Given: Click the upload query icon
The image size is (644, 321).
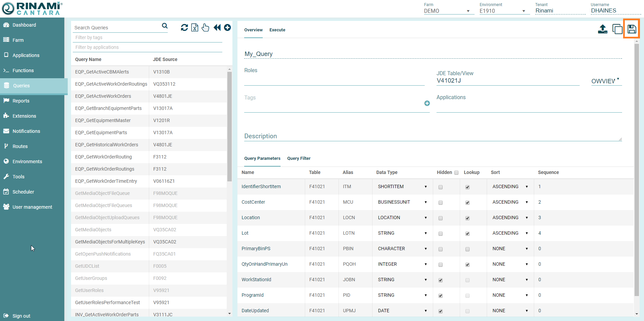Looking at the screenshot, I should point(602,29).
